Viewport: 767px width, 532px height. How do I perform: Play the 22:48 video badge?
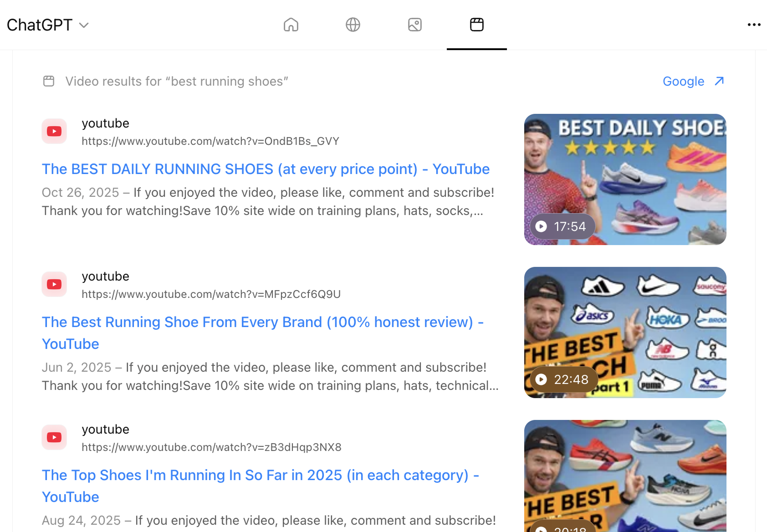click(563, 379)
